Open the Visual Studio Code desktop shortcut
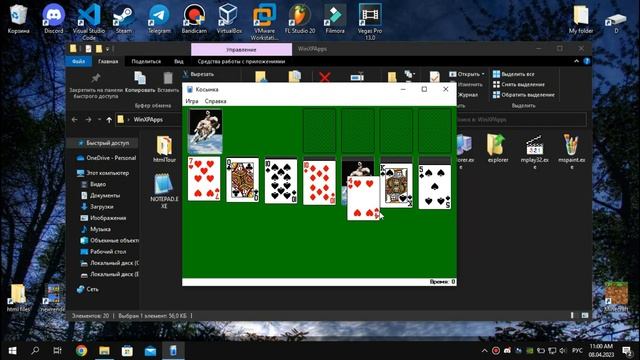This screenshot has width=640, height=360. click(89, 21)
